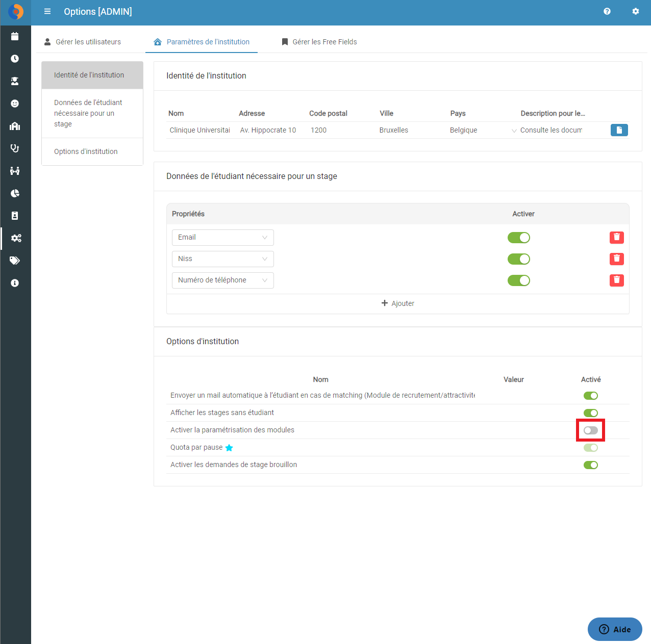
Task: Click the tags icon in sidebar
Action: tap(15, 261)
